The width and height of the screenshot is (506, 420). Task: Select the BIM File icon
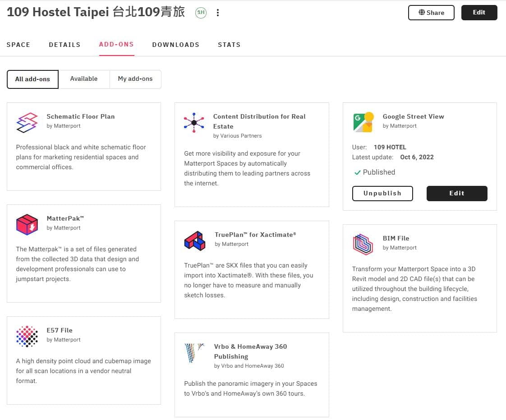[363, 245]
